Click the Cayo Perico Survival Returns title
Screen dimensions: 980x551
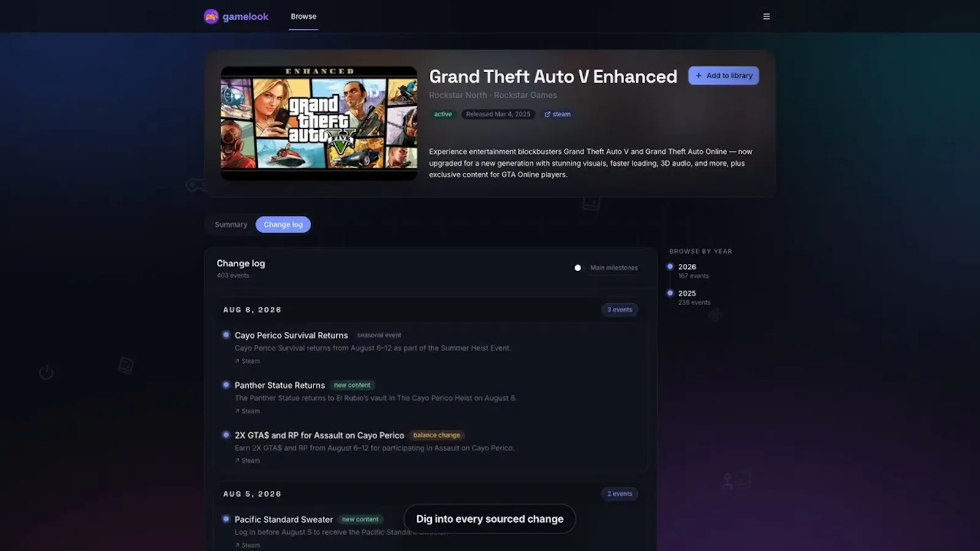[x=291, y=335]
